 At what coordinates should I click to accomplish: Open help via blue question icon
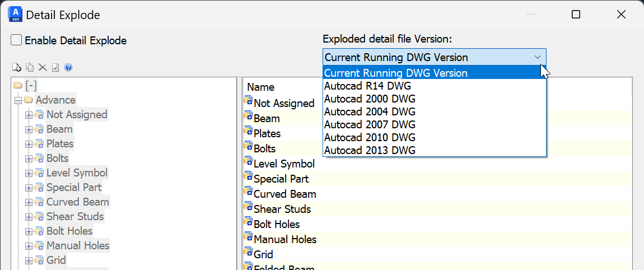point(68,68)
